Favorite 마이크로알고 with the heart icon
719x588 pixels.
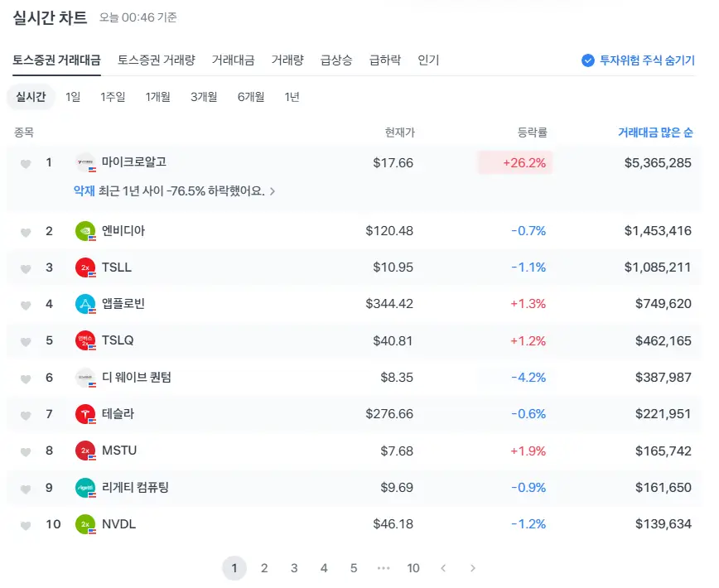tap(26, 164)
